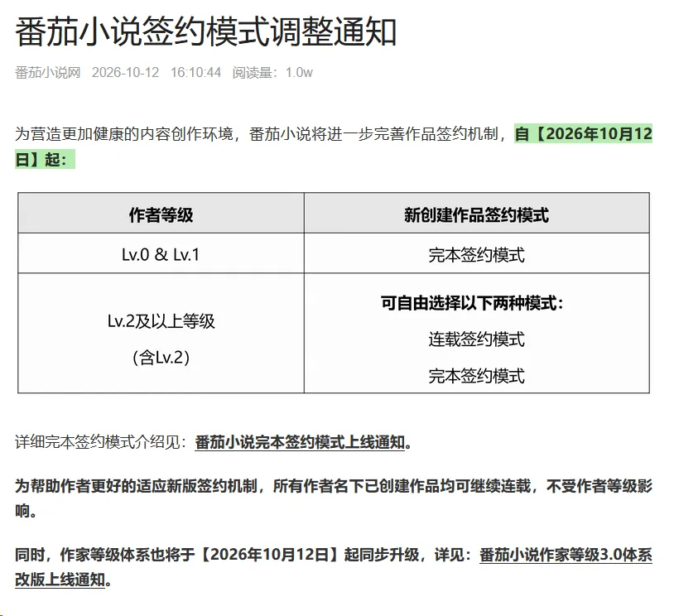
Task: Select the publish time 16:10:44
Action: click(195, 72)
